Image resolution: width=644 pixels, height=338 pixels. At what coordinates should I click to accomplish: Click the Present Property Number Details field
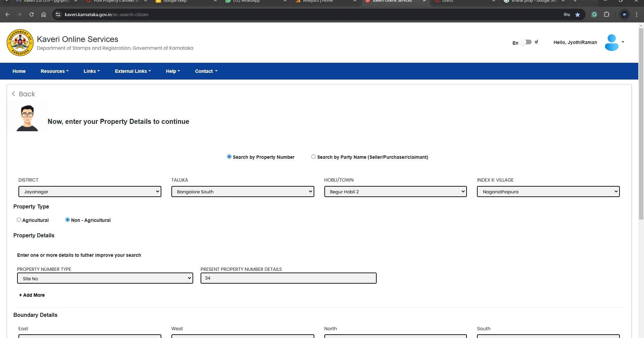288,278
